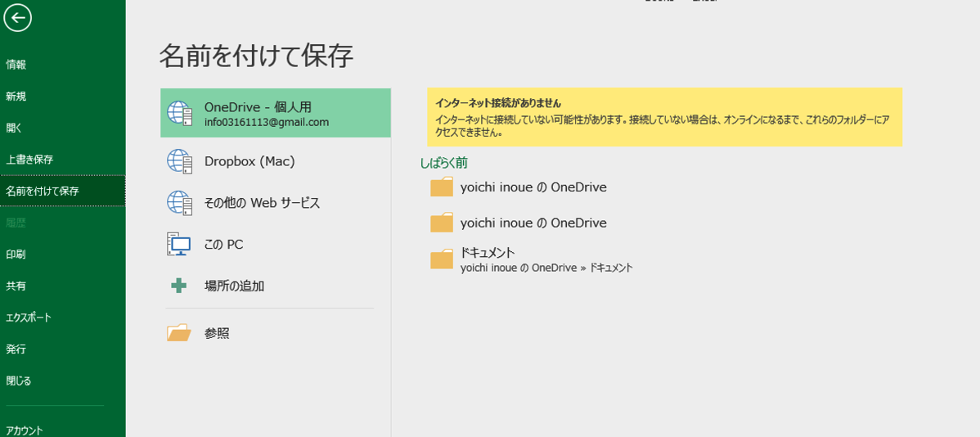The image size is (980, 437).
Task: Click 上書き保存 in the sidebar
Action: coord(29,160)
